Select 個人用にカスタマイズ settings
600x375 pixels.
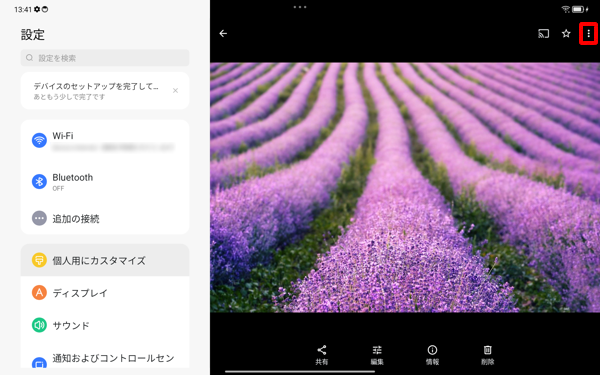(x=105, y=260)
